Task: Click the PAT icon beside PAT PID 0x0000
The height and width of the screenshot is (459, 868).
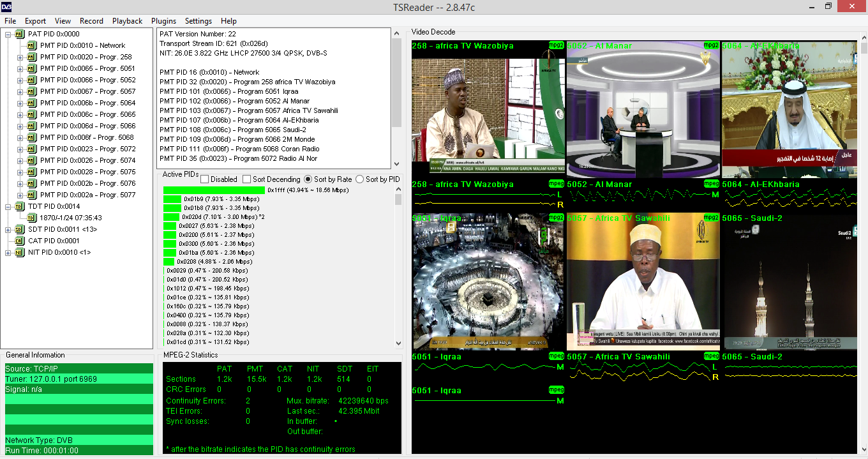Action: (19, 34)
